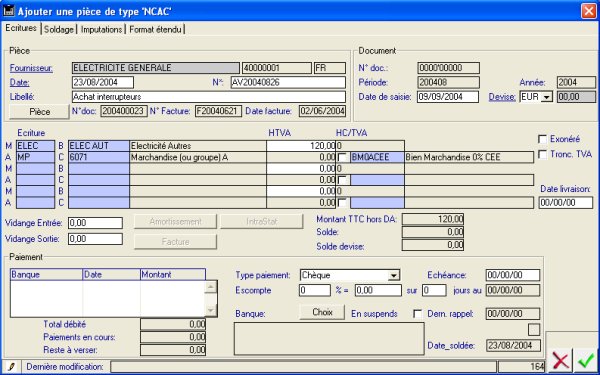This screenshot has height=375, width=600.
Task: Click the Date link label
Action: point(20,83)
